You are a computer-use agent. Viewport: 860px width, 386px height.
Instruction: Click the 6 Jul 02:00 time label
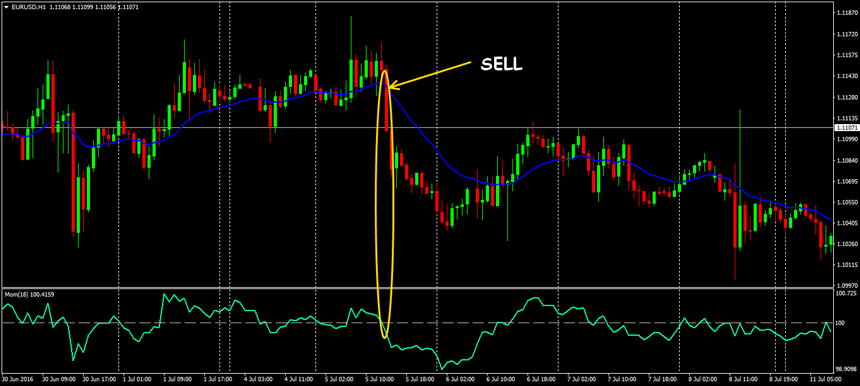461,378
